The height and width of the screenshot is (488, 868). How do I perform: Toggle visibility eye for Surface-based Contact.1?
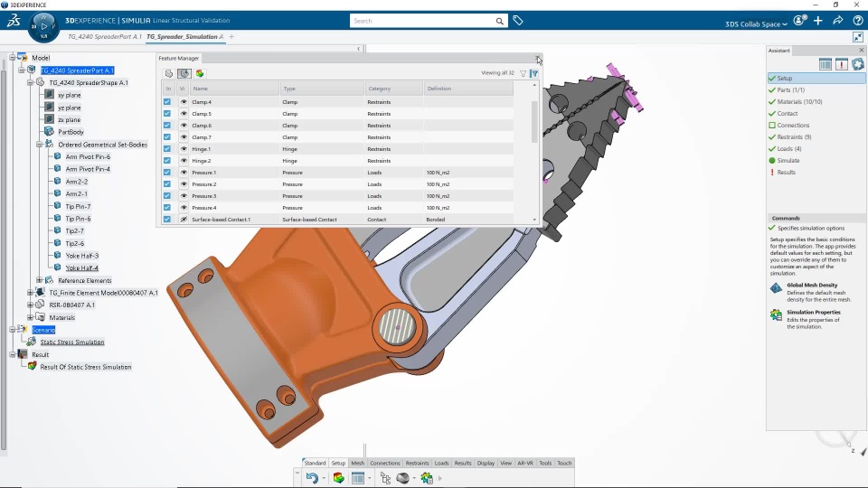point(184,219)
